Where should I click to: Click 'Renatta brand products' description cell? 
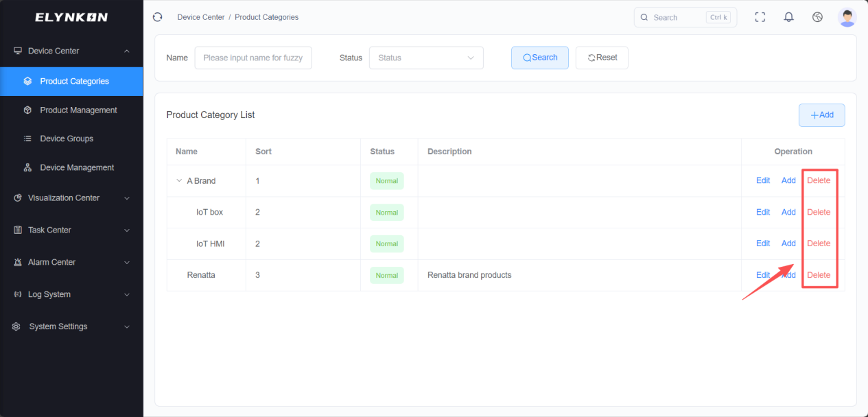point(469,275)
